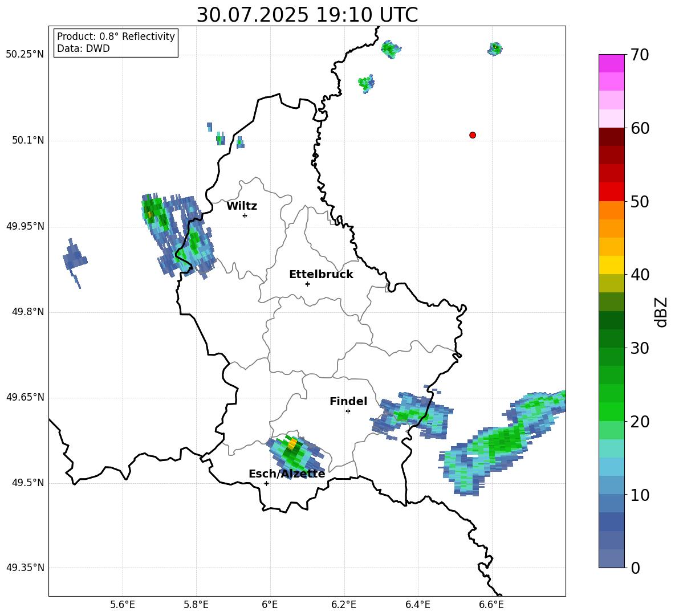Click the 5.6°E longitude label
This screenshot has height=616, width=675.
coord(123,605)
